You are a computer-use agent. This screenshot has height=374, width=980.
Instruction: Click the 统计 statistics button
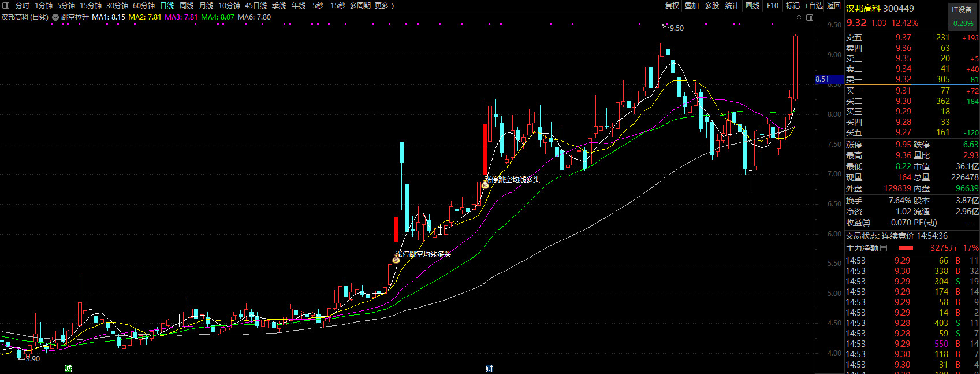[x=732, y=5]
